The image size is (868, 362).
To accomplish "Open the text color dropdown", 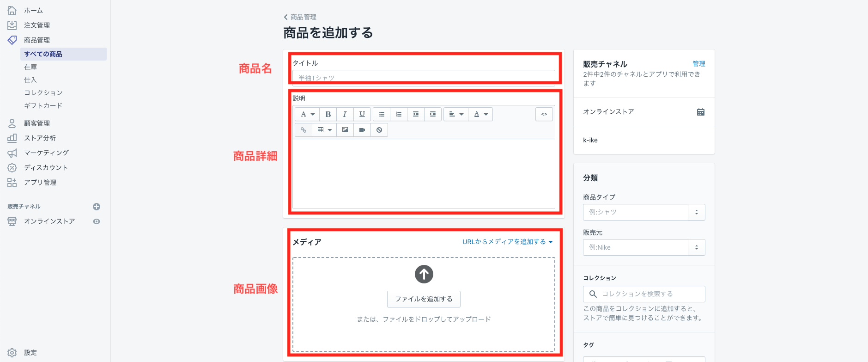I will click(x=480, y=114).
